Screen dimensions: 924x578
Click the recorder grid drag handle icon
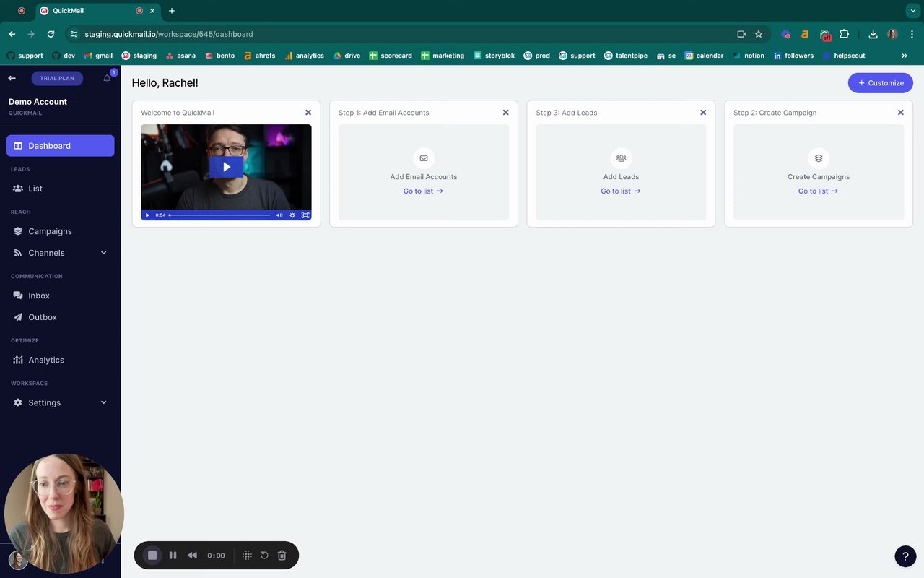247,555
